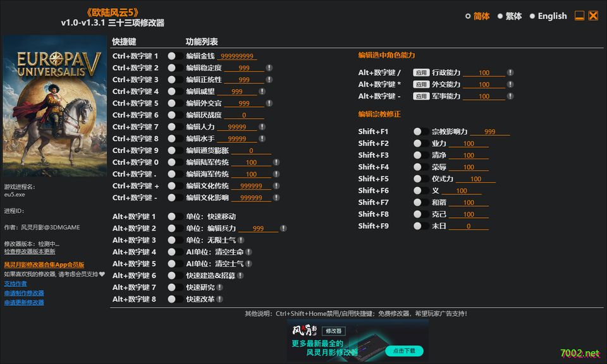Click 点击下载 button in the ad banner

pyautogui.click(x=404, y=351)
